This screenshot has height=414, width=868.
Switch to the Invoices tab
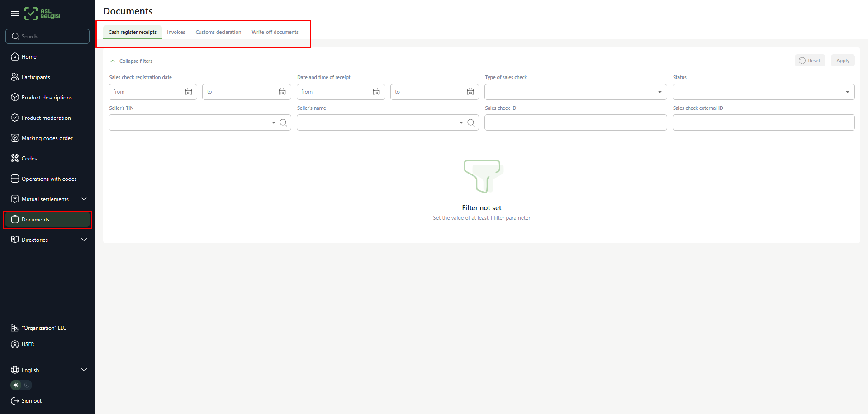(x=176, y=32)
